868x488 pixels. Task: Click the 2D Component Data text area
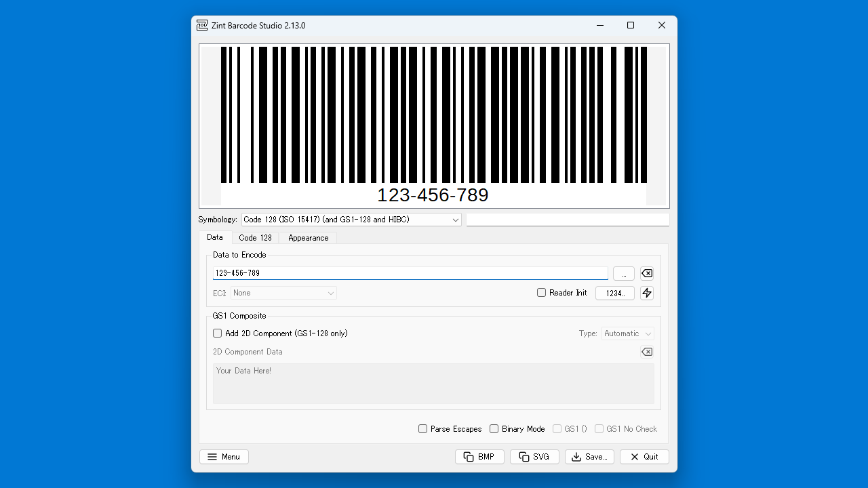pos(433,384)
